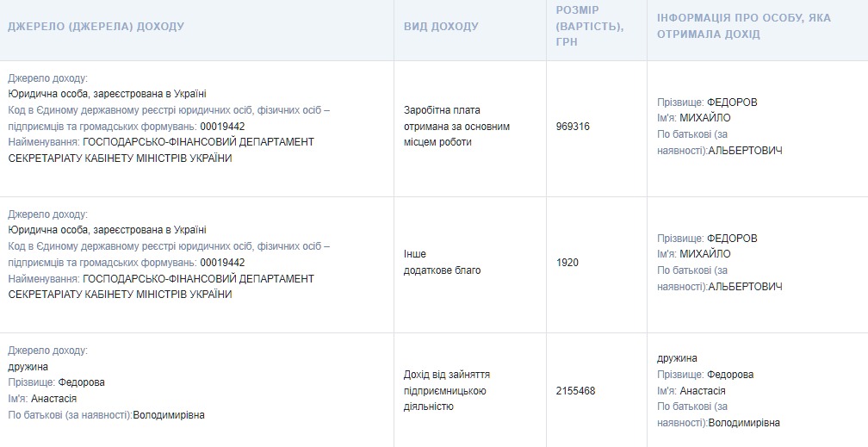
Task: Click "Федорова" surname in the source column
Action: click(x=82, y=382)
